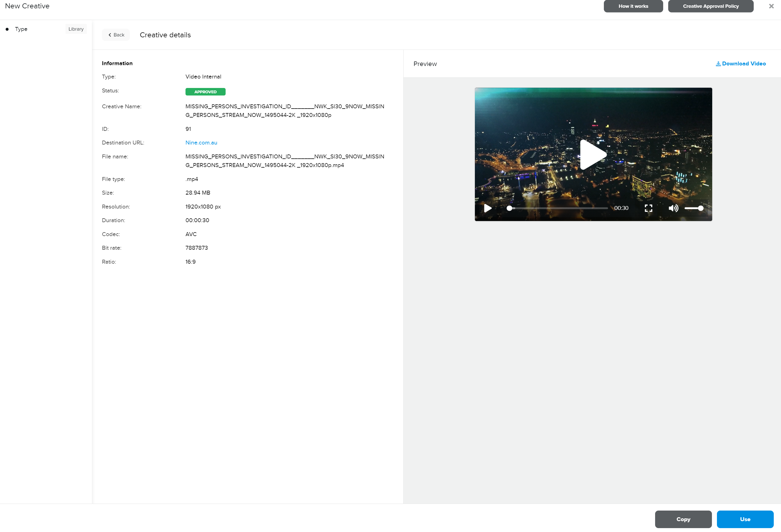Click the APPROVED status badge
The image size is (781, 532).
(205, 92)
